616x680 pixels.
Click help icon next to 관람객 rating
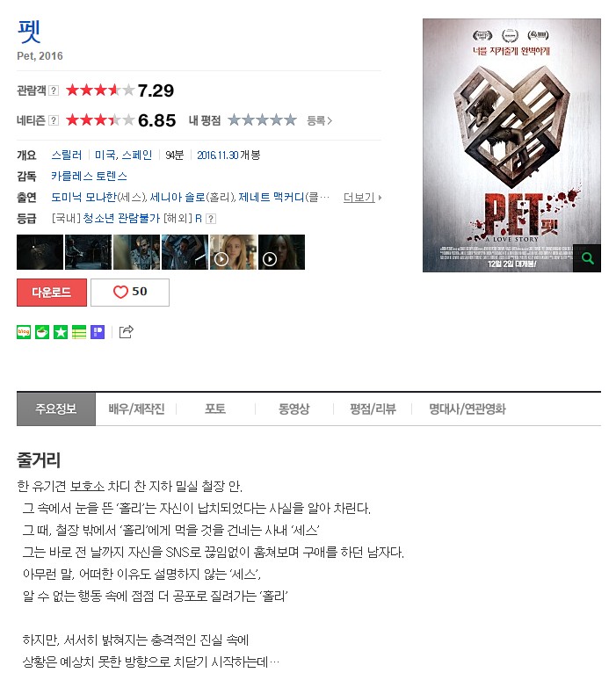pos(54,90)
